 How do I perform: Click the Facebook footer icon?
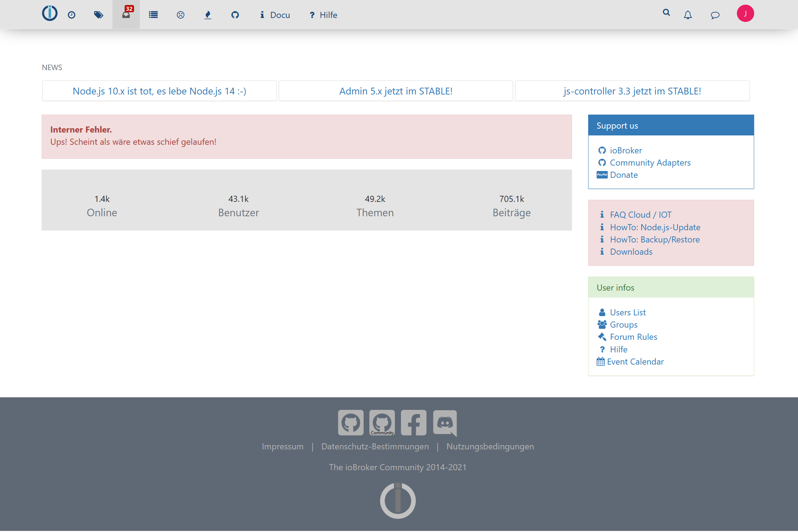pyautogui.click(x=414, y=422)
